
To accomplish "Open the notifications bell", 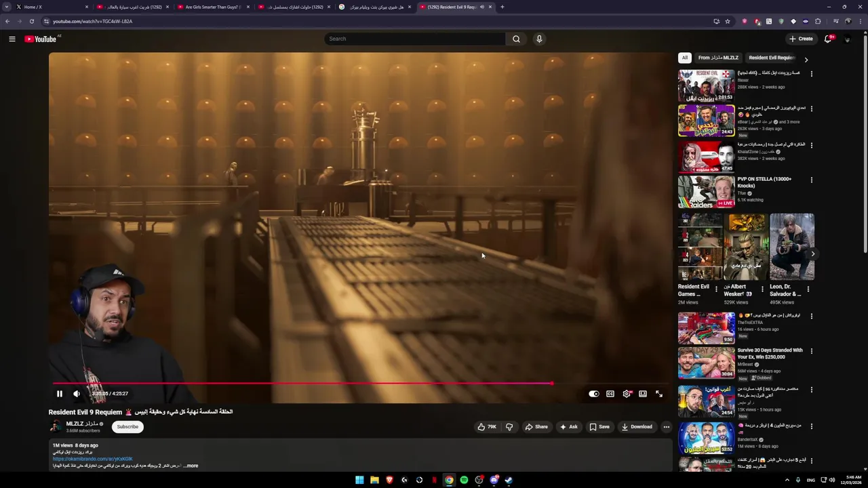I will click(x=828, y=39).
